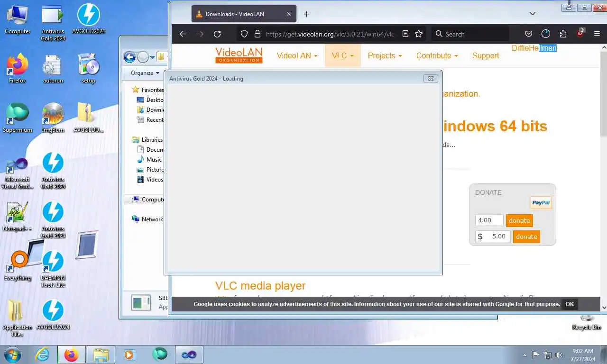Image resolution: width=607 pixels, height=364 pixels.
Task: Open the uBlock extension icon with badge
Action: [580, 33]
